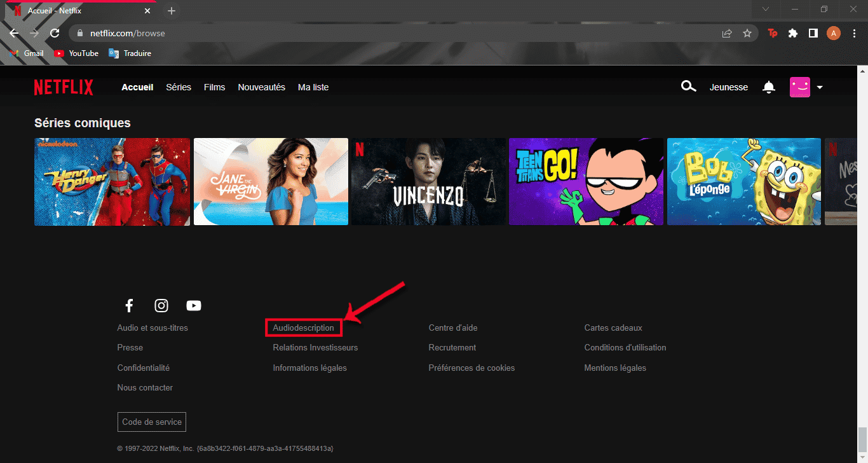Open Netflix YouTube channel icon

coord(194,306)
